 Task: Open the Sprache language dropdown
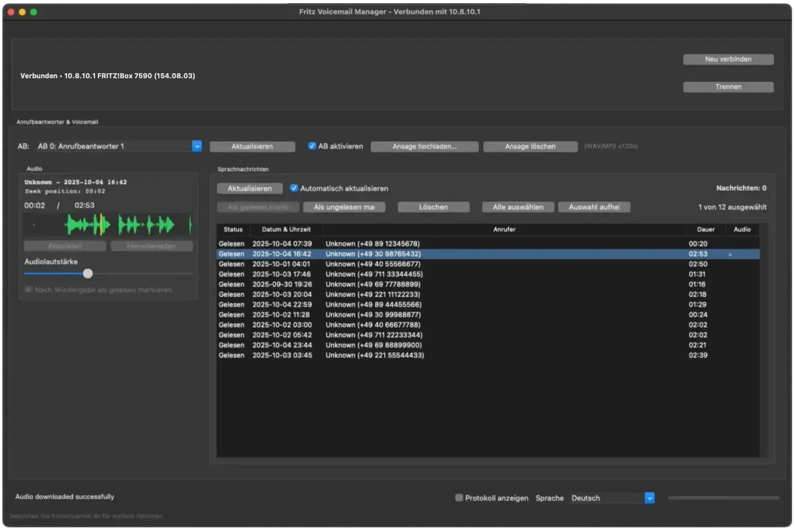point(649,498)
